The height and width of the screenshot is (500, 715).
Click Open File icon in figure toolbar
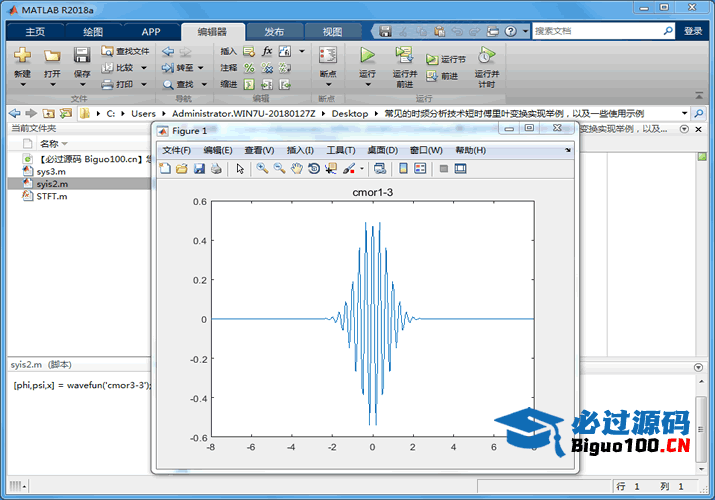tap(182, 169)
